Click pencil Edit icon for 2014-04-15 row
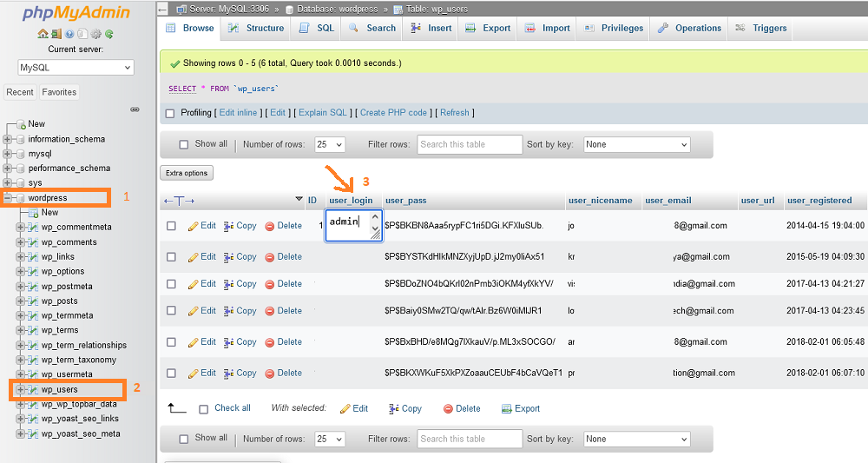This screenshot has height=463, width=868. point(193,226)
